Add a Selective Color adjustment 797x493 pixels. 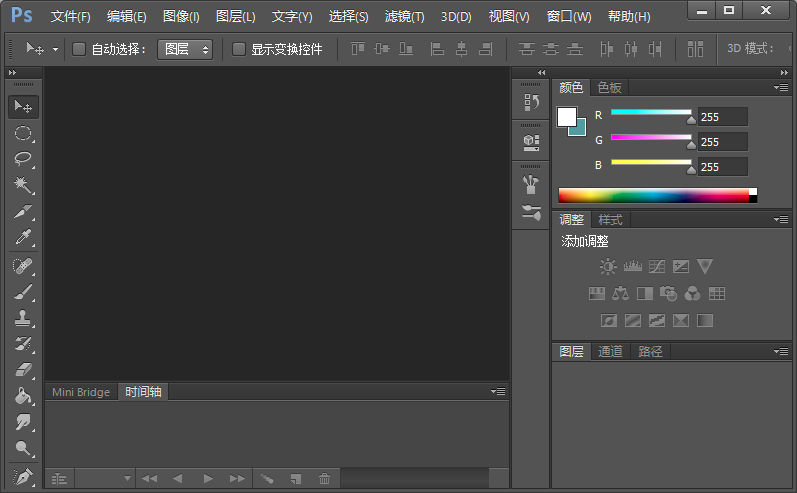[681, 321]
